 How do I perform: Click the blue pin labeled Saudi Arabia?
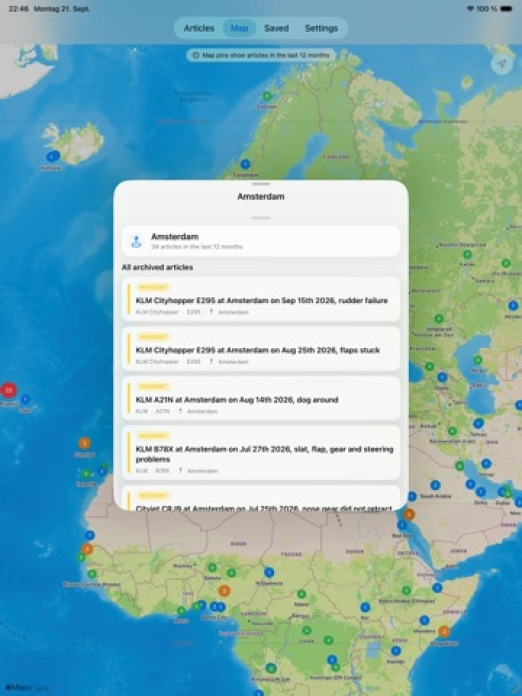click(x=435, y=485)
